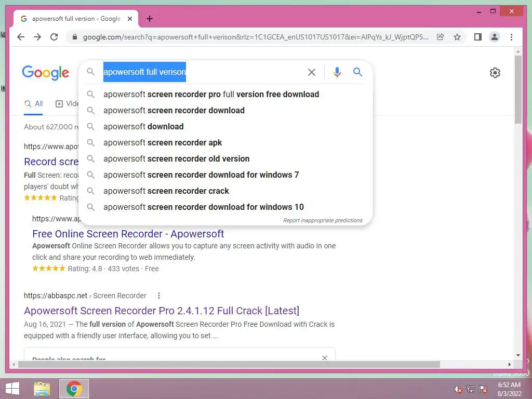Screen dimensions: 532x399
Task: Share this page using address bar icon
Action: click(x=441, y=37)
